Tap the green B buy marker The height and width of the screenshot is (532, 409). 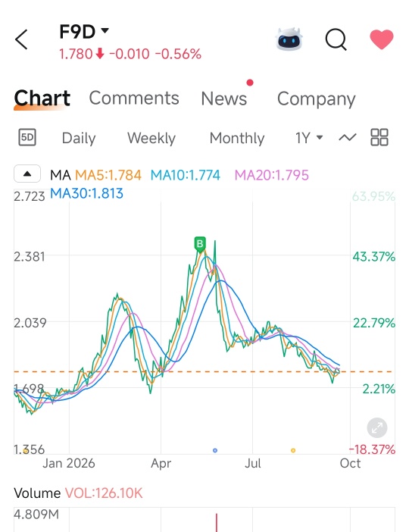(200, 244)
